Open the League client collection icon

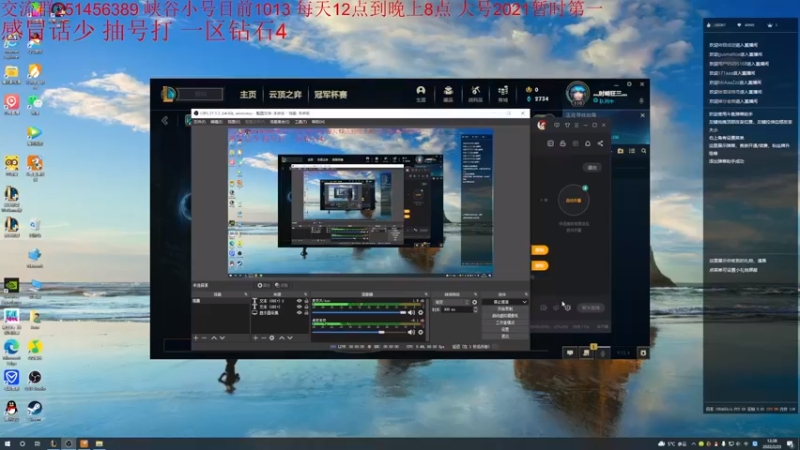pos(448,91)
